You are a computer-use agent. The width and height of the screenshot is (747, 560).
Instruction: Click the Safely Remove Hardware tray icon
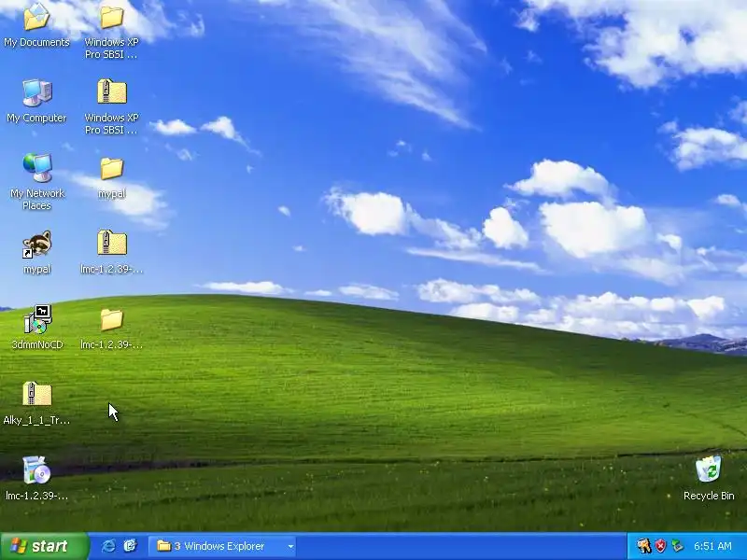(x=677, y=546)
